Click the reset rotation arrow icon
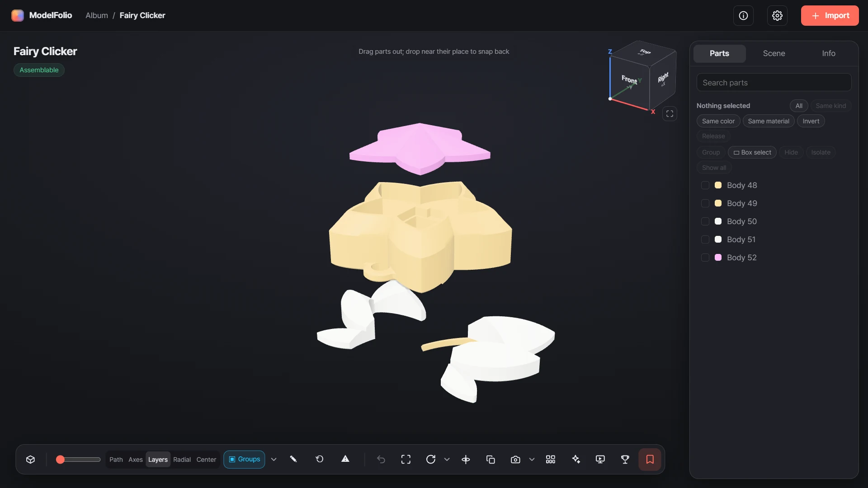The height and width of the screenshot is (488, 868). click(320, 460)
